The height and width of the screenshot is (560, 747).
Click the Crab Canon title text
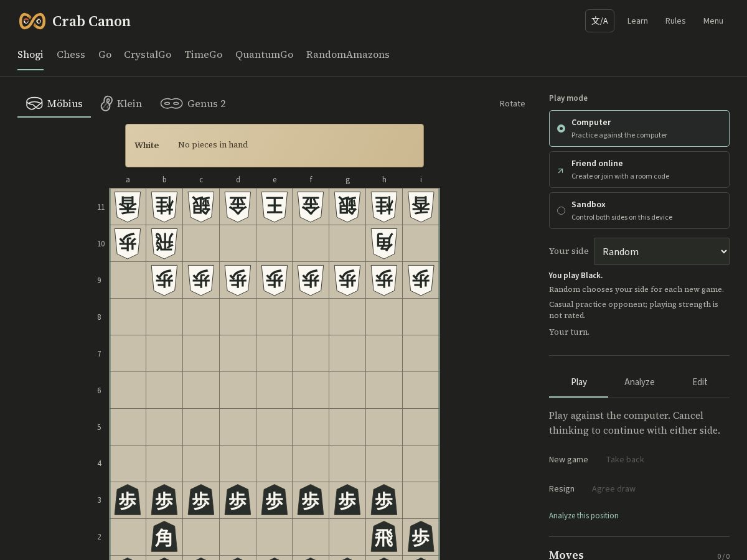click(x=92, y=21)
